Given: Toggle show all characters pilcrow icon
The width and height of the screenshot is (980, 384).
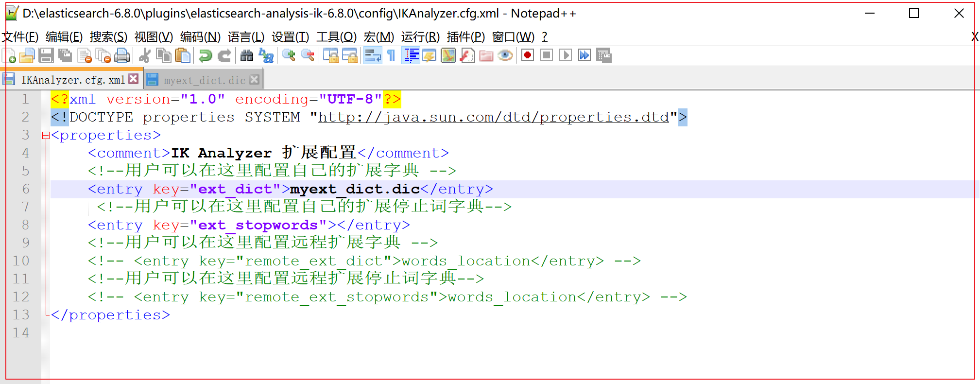Looking at the screenshot, I should pos(392,56).
